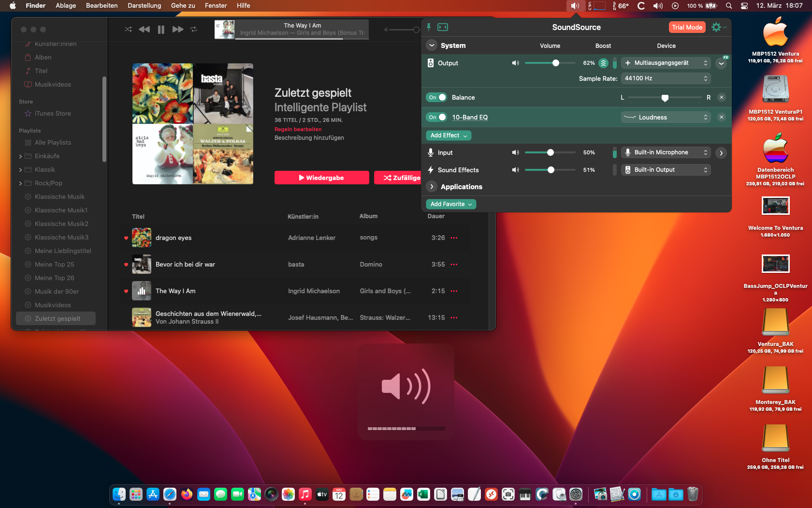The image size is (812, 508).
Task: Pin the SoundSource window open
Action: (x=429, y=27)
